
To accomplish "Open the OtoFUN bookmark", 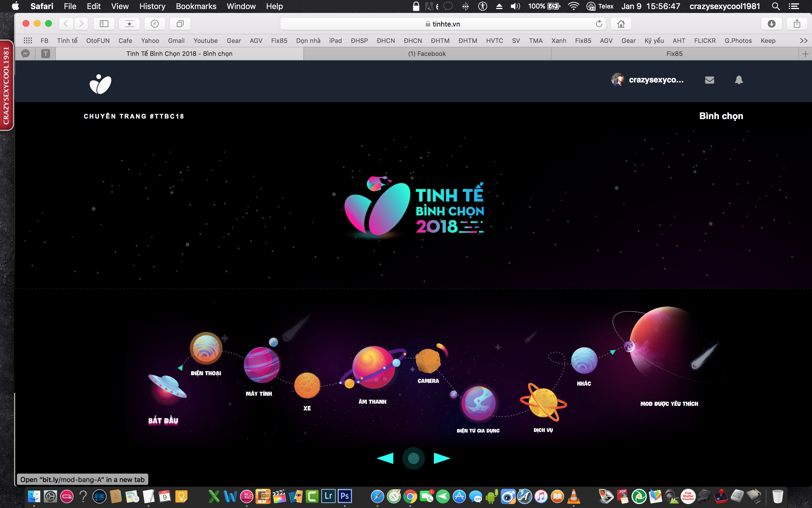I will (x=98, y=41).
